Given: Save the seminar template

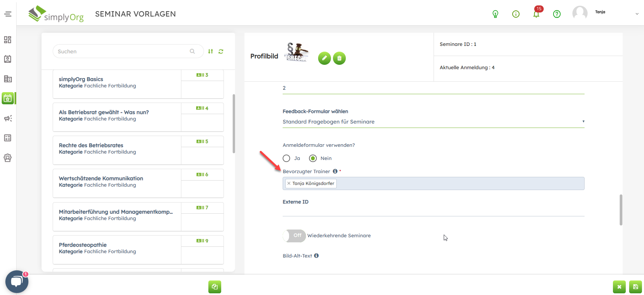Looking at the screenshot, I should point(635,287).
